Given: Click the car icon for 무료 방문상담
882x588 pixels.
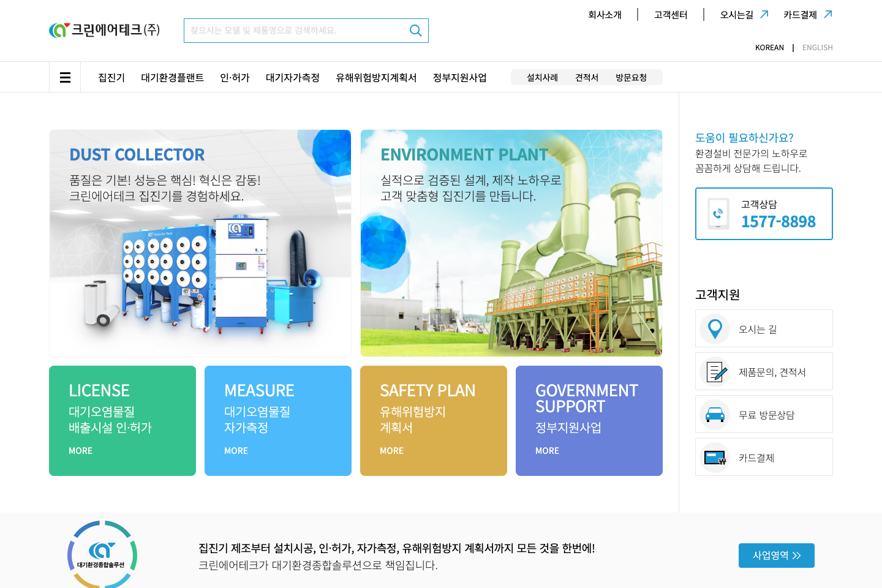Looking at the screenshot, I should [x=715, y=415].
